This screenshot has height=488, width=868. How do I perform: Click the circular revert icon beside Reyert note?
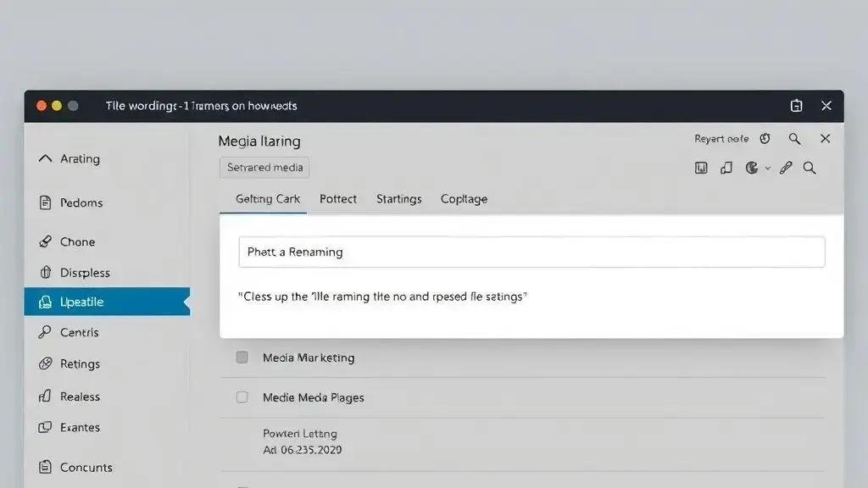pyautogui.click(x=765, y=139)
